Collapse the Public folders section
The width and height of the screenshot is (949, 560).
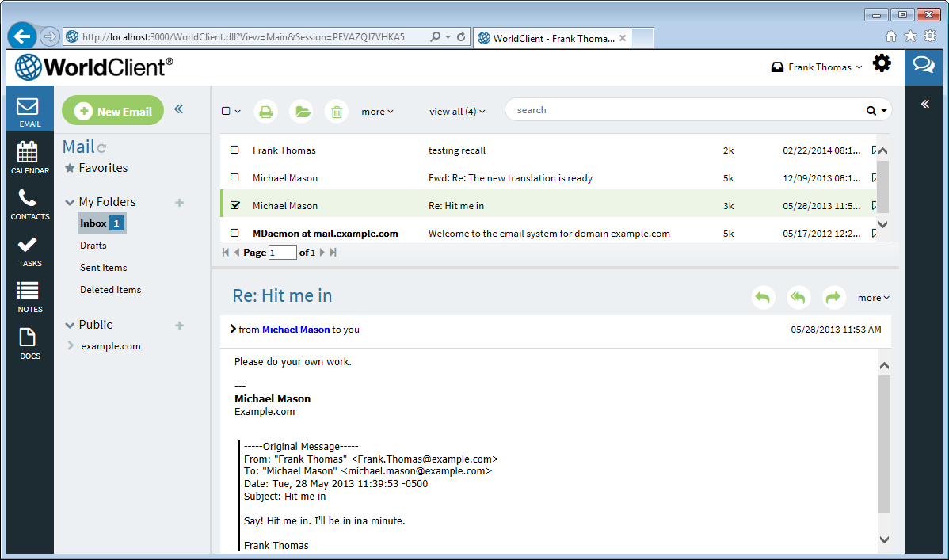tap(71, 325)
